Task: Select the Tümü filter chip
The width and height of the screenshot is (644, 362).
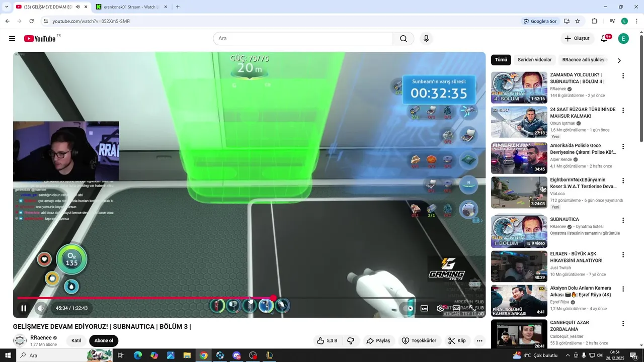Action: (501, 60)
